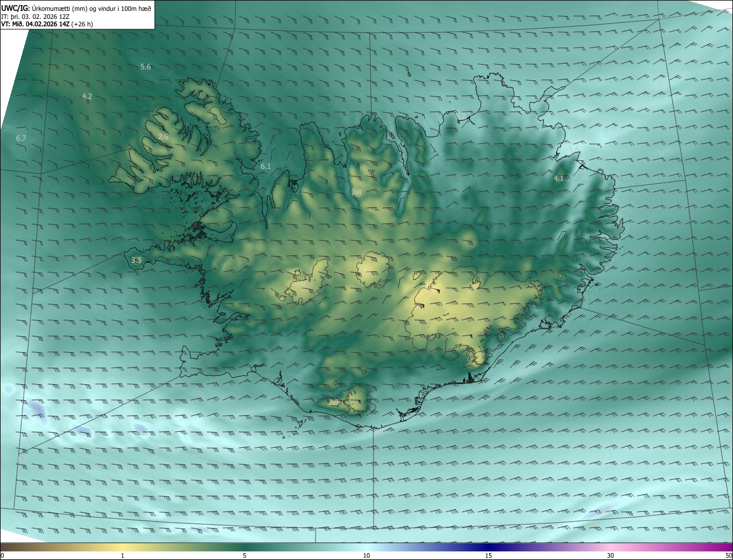Click the 4.2 value label on the map
Screen dimensions: 733x560
pos(87,97)
